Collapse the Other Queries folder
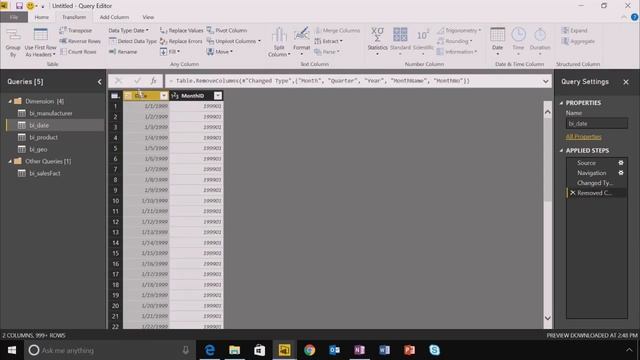 tap(10, 161)
